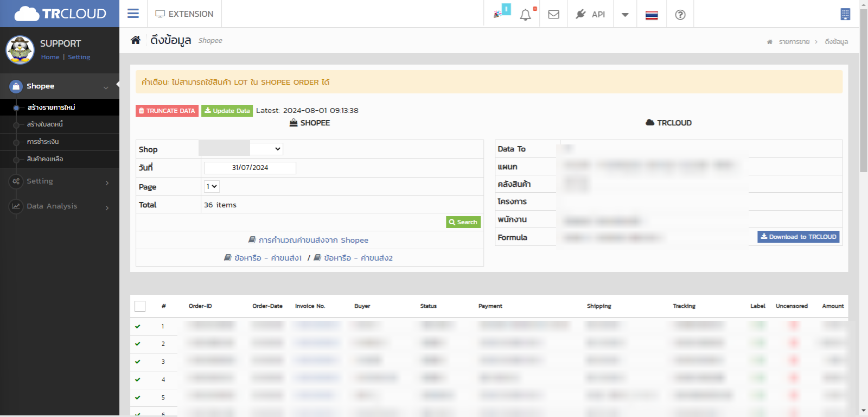
Task: Collapse the Shopee sidebar section
Action: point(60,86)
